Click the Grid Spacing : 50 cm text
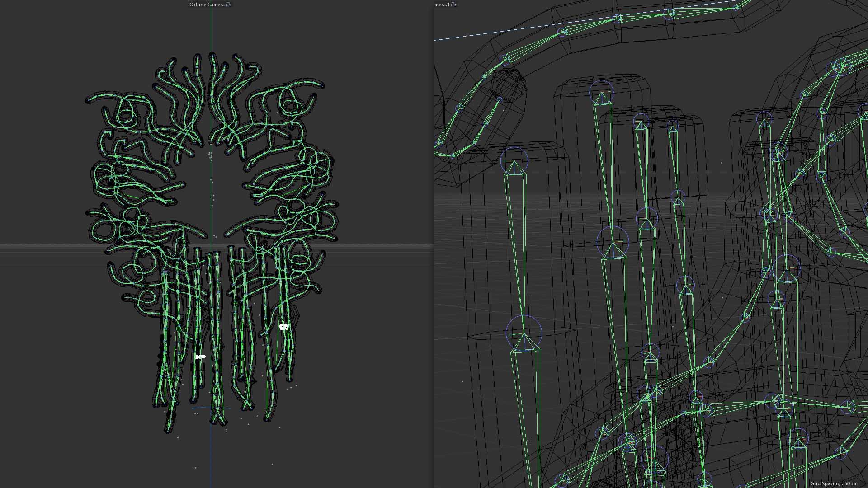 [834, 483]
